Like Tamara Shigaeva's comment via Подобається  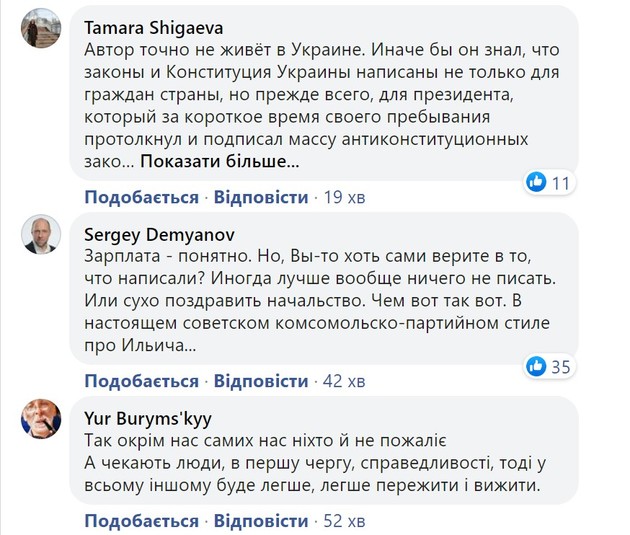(141, 197)
